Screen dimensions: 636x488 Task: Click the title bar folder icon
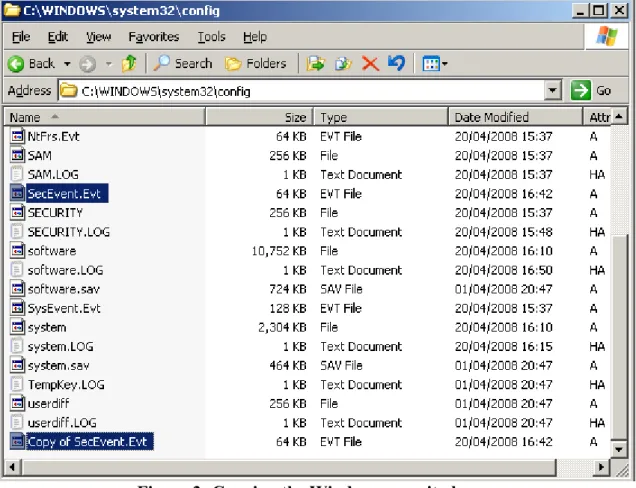[12, 9]
